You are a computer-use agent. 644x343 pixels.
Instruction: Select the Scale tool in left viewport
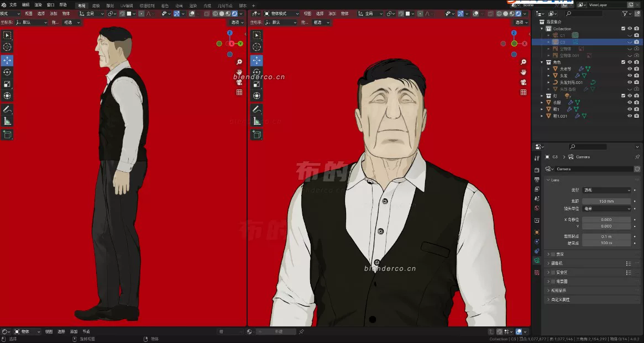pos(7,84)
